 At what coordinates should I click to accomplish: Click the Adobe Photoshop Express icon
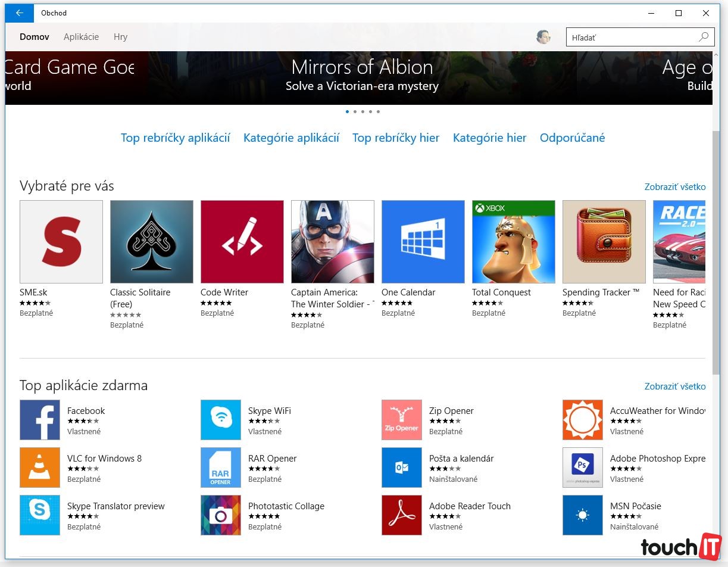(x=583, y=468)
